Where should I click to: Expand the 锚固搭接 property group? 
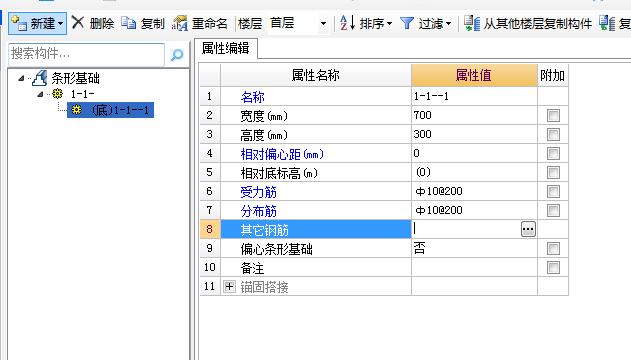(229, 286)
